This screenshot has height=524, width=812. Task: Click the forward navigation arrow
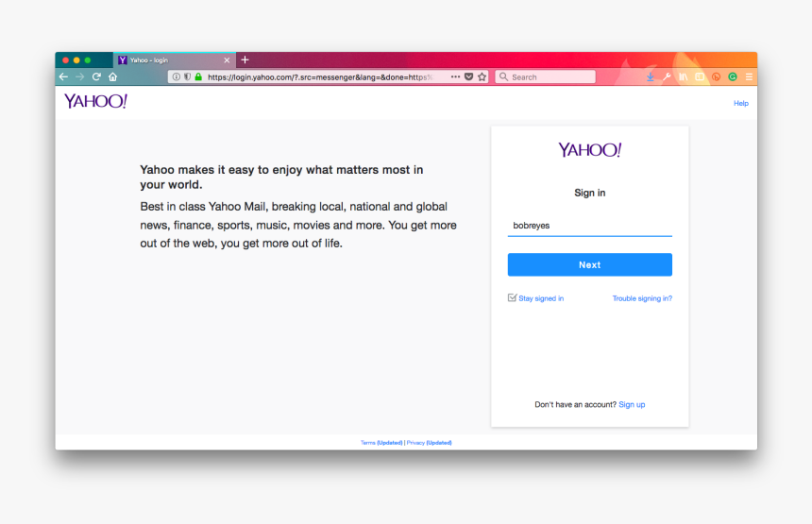[x=79, y=76]
